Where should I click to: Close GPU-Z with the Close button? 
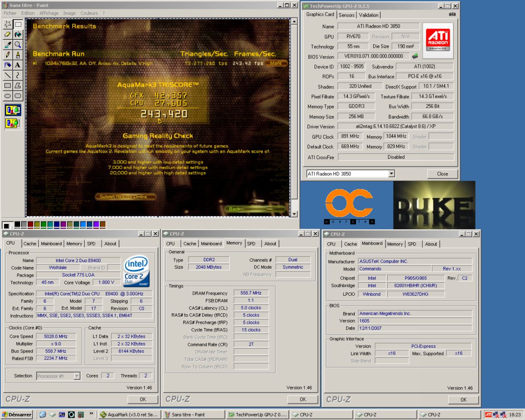pyautogui.click(x=442, y=174)
